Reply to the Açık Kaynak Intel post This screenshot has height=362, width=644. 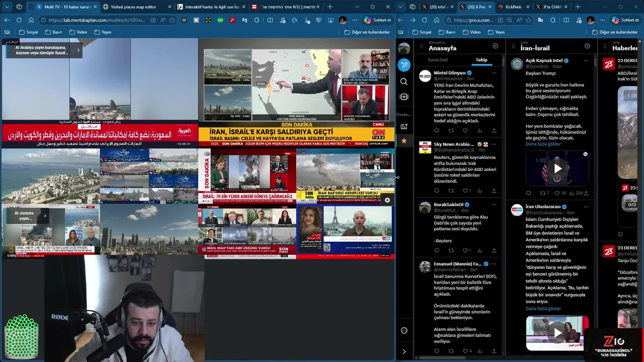coord(528,193)
